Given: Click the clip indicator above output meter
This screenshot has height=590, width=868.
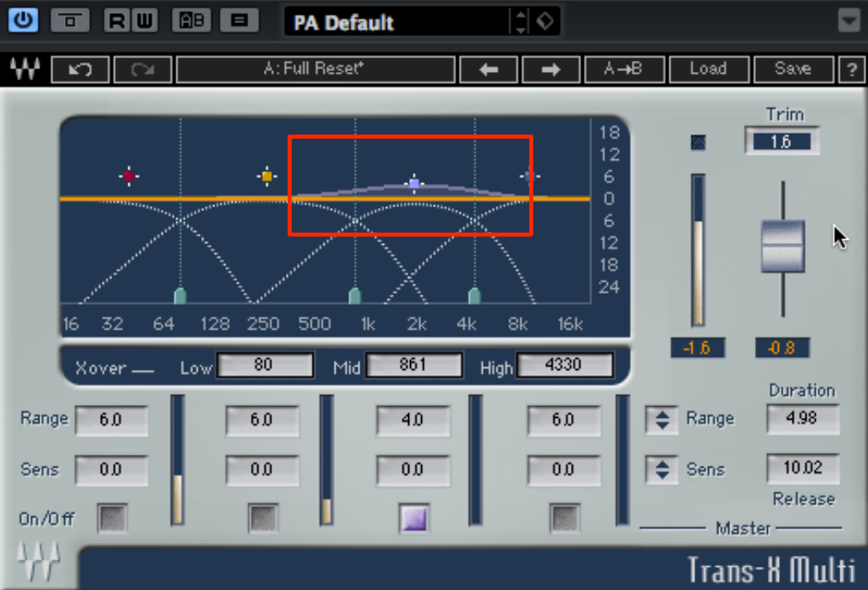Looking at the screenshot, I should pos(698,142).
